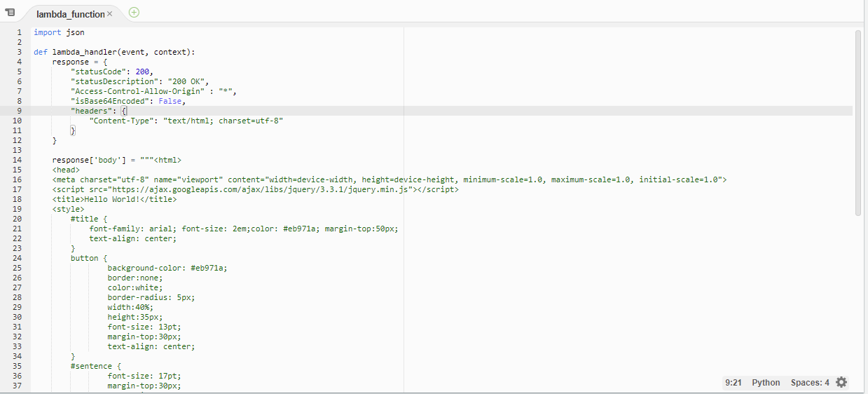Click the <style> tag line
Image resolution: width=868 pixels, height=394 pixels.
tap(68, 209)
